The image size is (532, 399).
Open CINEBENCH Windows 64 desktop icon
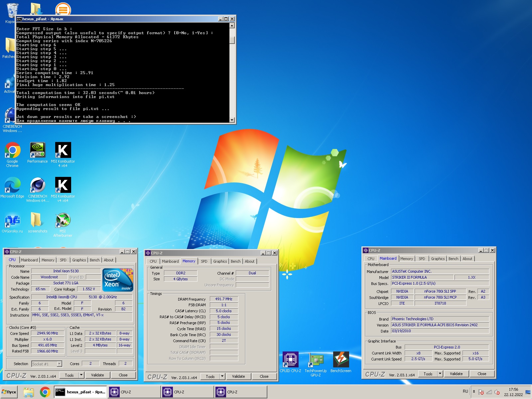coord(38,190)
